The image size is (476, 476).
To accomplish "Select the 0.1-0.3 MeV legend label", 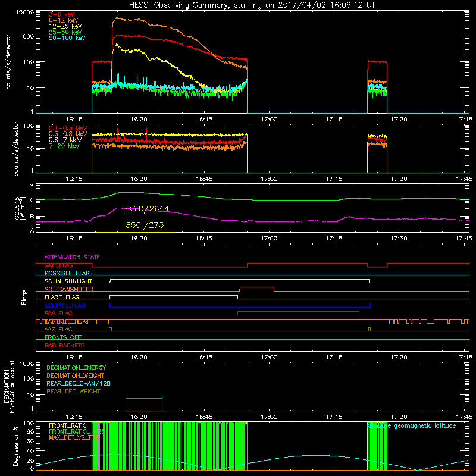I will pyautogui.click(x=68, y=128).
